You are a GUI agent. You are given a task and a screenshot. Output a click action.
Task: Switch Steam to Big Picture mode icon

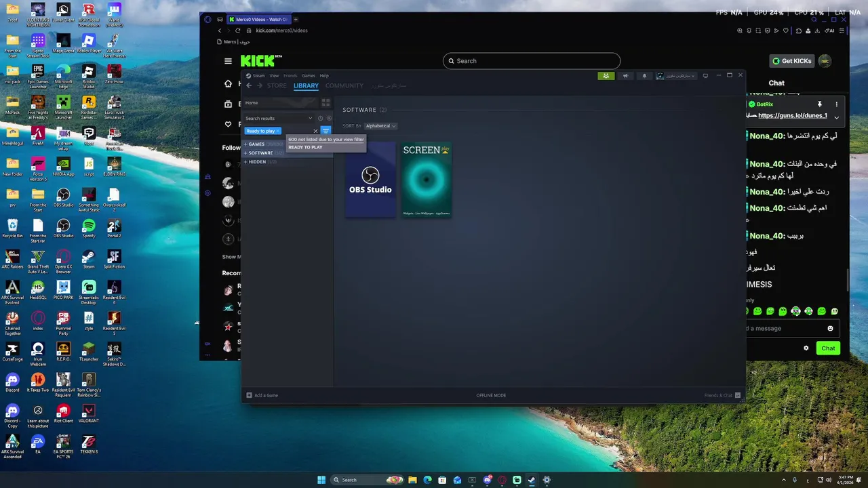pos(705,75)
